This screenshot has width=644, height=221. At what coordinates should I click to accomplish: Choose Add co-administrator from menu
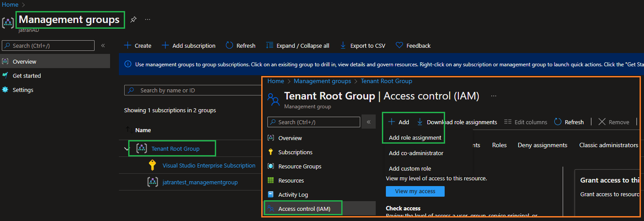click(416, 153)
